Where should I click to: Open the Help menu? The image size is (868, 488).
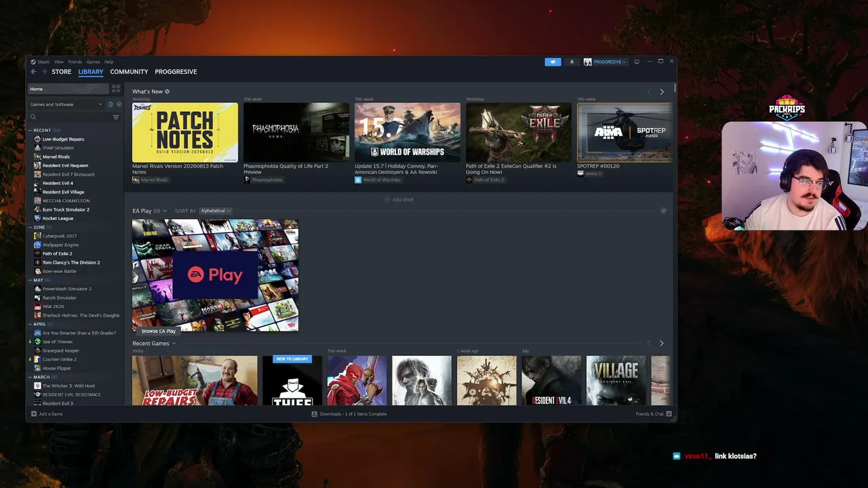(108, 62)
